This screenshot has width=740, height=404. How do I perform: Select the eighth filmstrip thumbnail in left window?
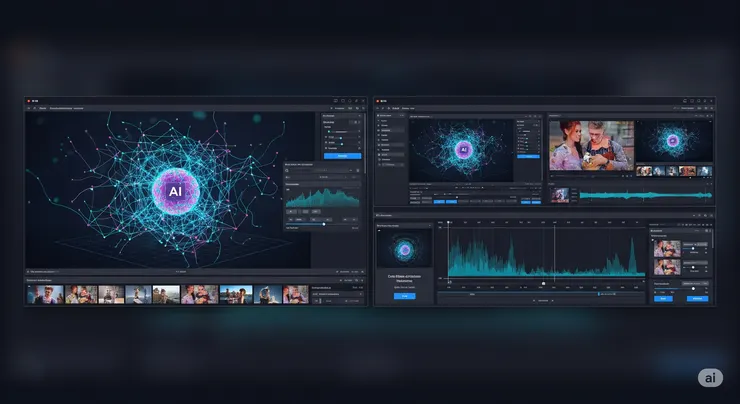[x=268, y=295]
